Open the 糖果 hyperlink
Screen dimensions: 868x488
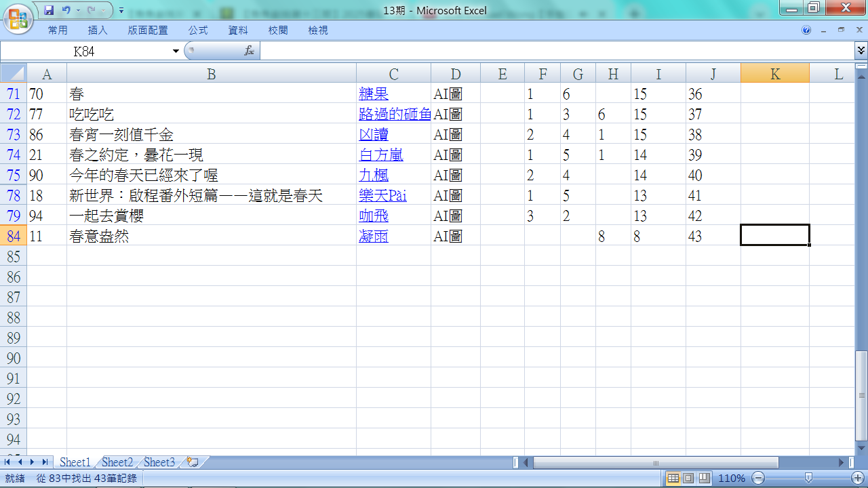click(374, 94)
